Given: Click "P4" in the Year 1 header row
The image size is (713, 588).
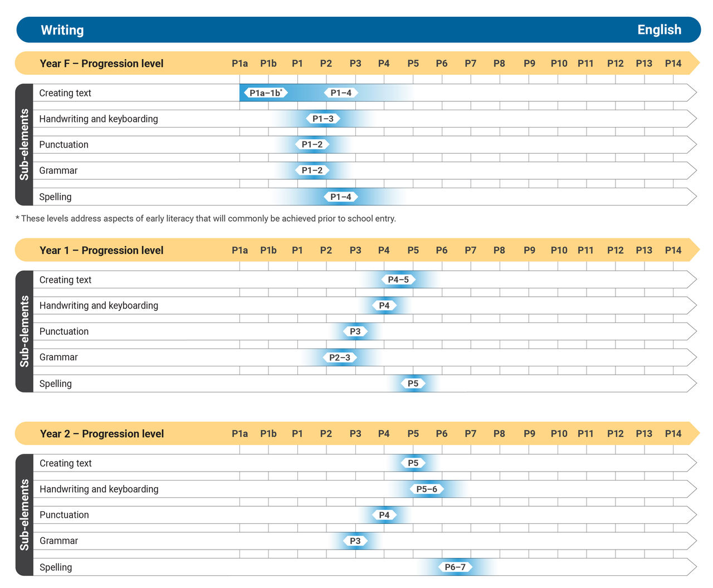Looking at the screenshot, I should (384, 251).
